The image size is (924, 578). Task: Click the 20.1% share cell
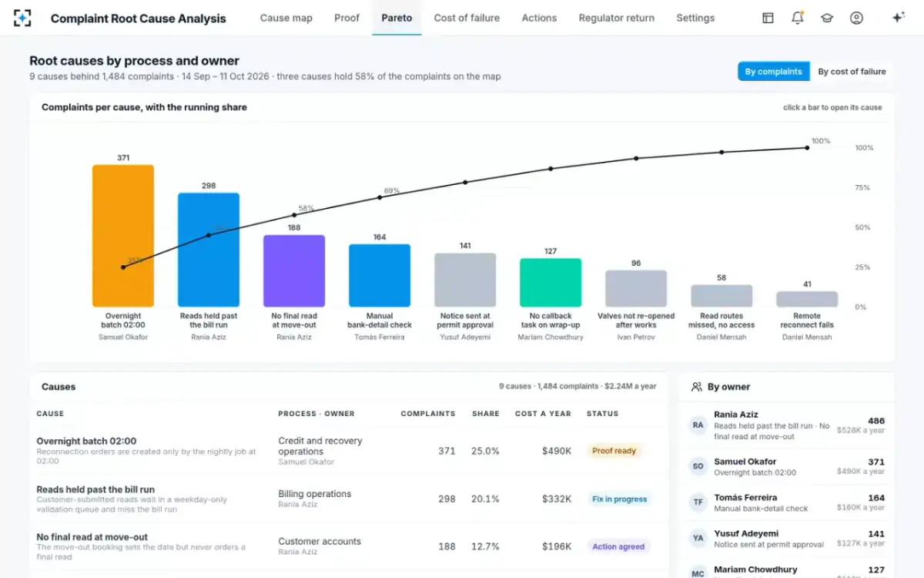(x=485, y=499)
